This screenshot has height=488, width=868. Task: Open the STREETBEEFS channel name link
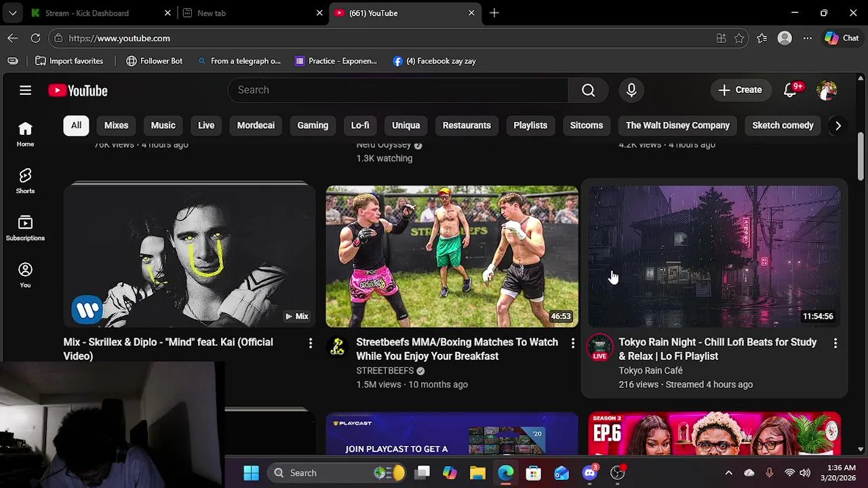384,371
